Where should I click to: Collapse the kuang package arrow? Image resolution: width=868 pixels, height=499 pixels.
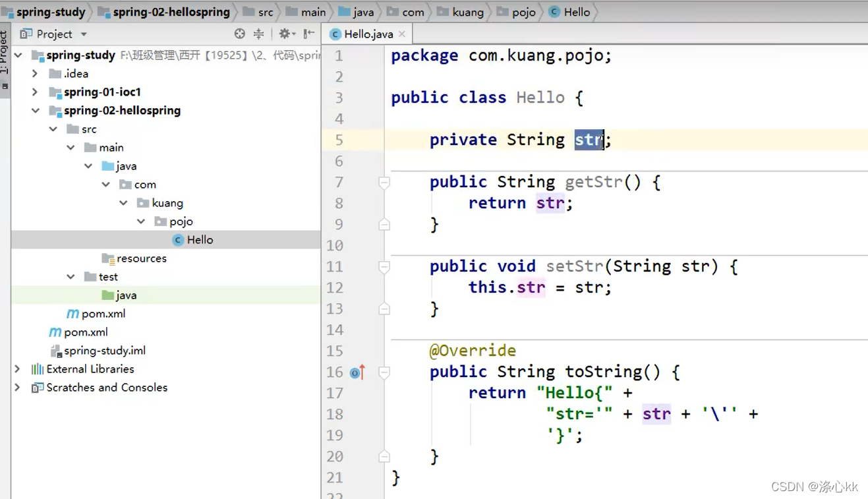(x=124, y=203)
